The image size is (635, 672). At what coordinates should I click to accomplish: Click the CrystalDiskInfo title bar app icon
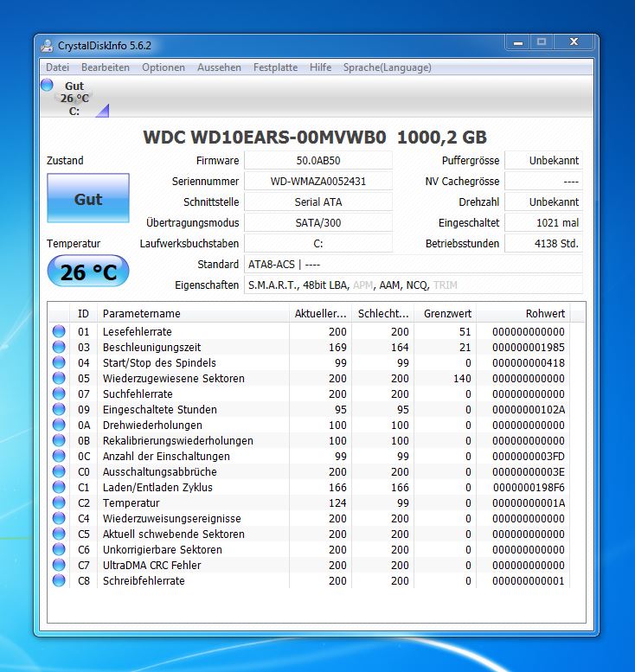pyautogui.click(x=47, y=46)
